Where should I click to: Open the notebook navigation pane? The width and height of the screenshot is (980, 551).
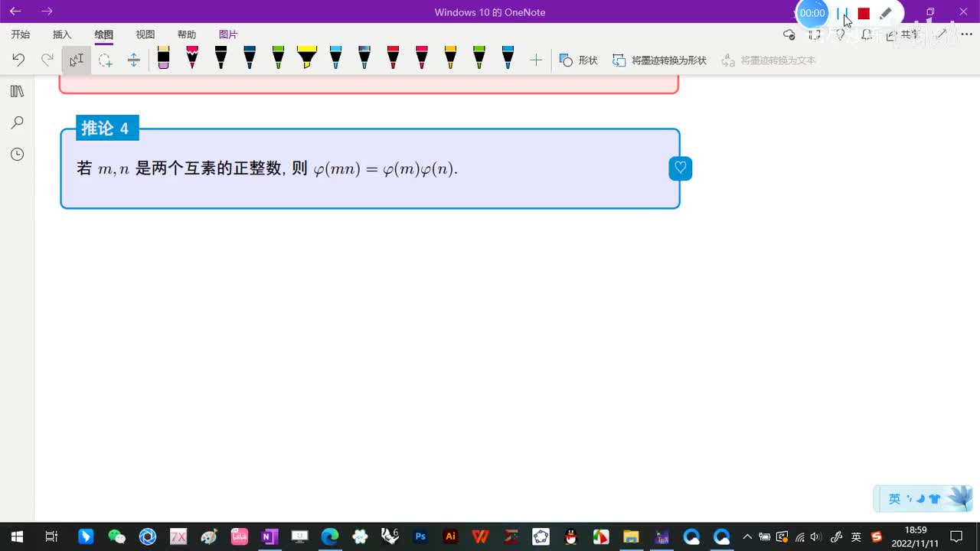coord(17,91)
